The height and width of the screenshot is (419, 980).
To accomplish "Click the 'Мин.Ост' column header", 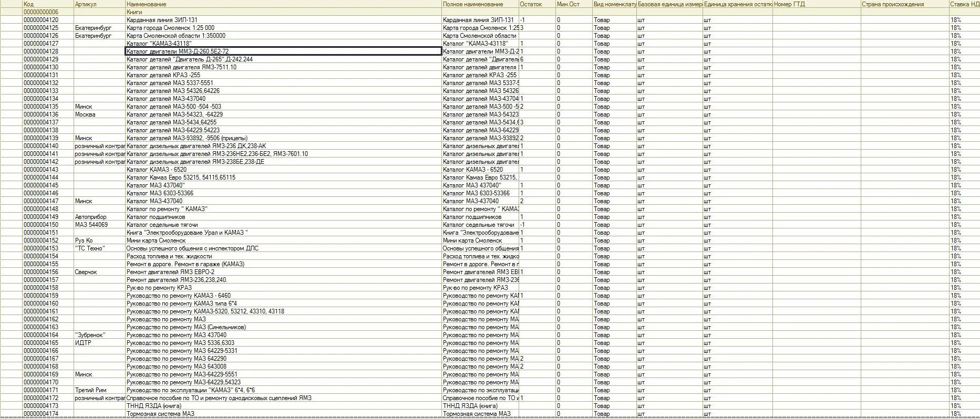I will (574, 4).
